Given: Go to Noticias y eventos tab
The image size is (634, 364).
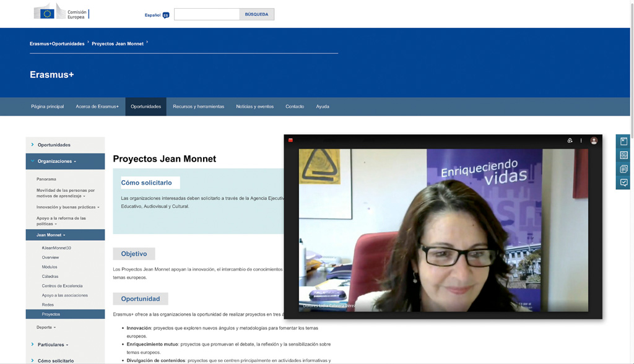Looking at the screenshot, I should 254,106.
